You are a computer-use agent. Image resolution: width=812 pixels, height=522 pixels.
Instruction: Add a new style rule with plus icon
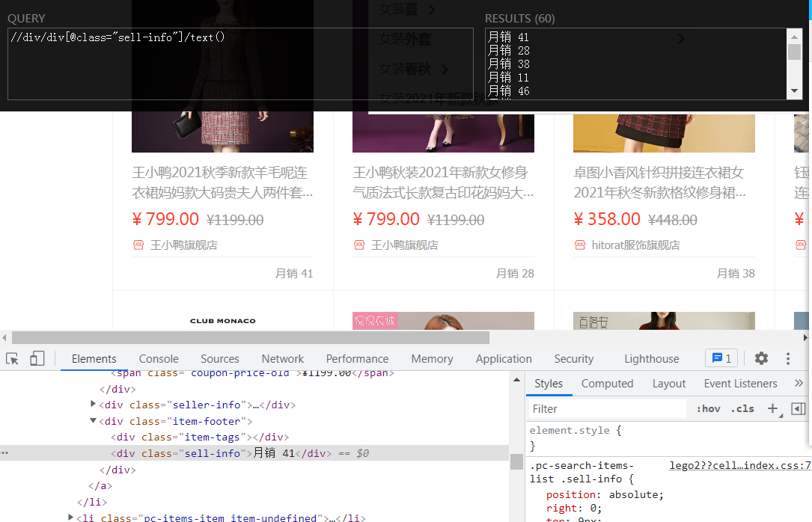[772, 408]
